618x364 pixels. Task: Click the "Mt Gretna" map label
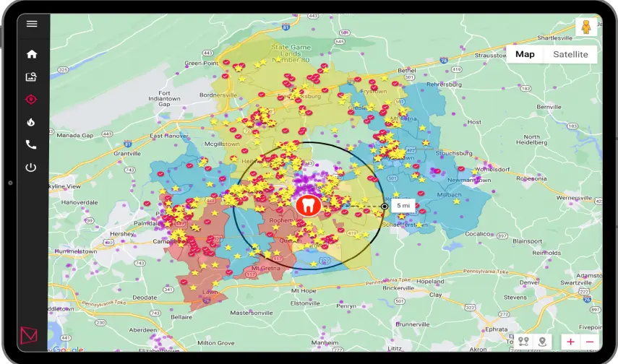[266, 268]
